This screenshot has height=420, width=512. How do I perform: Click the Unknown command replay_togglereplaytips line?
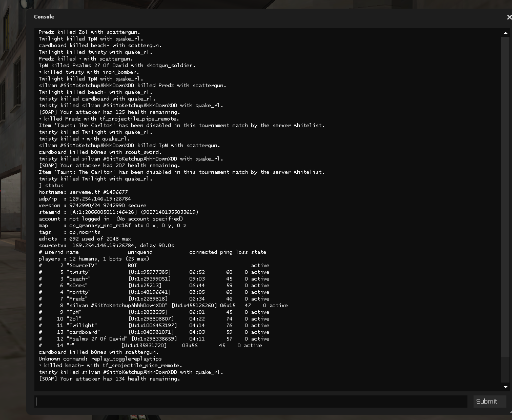point(100,359)
